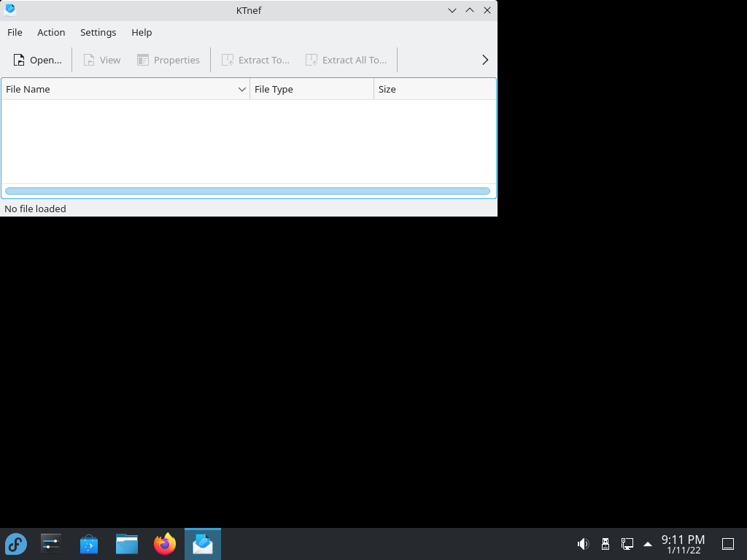
Task: Minimize the KTnef window
Action: 452,10
